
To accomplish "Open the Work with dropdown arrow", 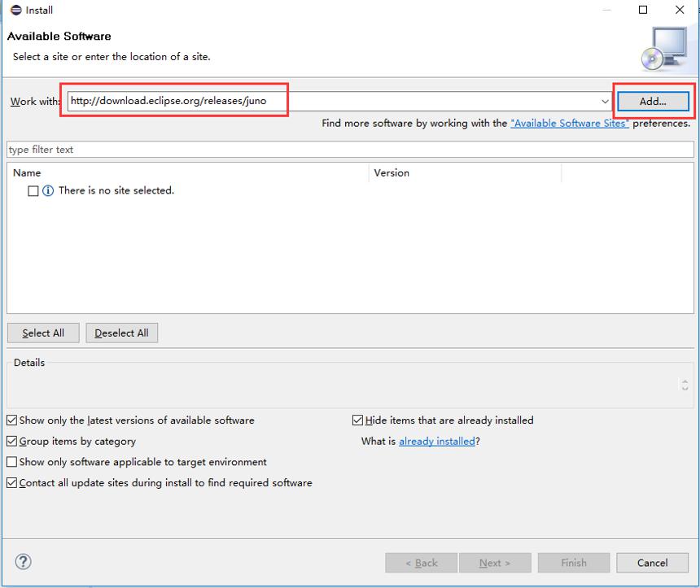I will click(605, 102).
